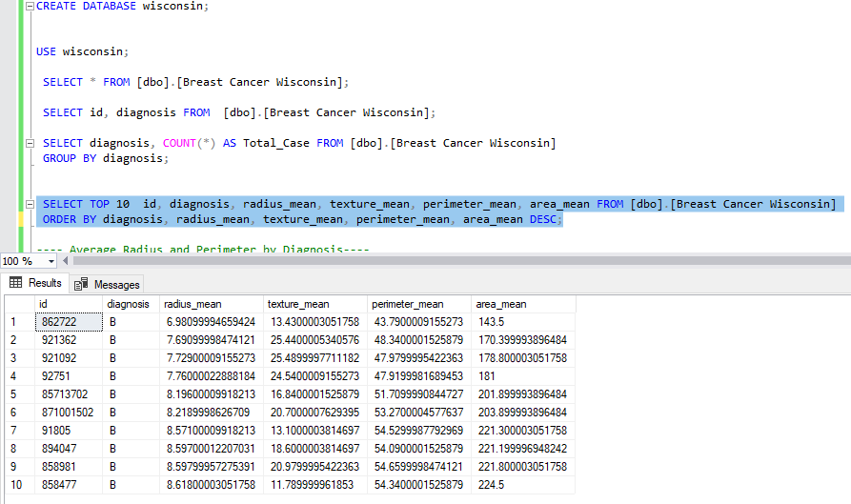The height and width of the screenshot is (504, 851).
Task: Select result row number 9
Action: click(x=20, y=467)
